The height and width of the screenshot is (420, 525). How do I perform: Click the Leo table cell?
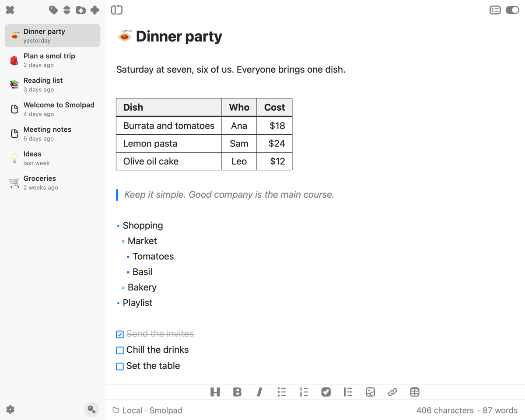(x=239, y=161)
